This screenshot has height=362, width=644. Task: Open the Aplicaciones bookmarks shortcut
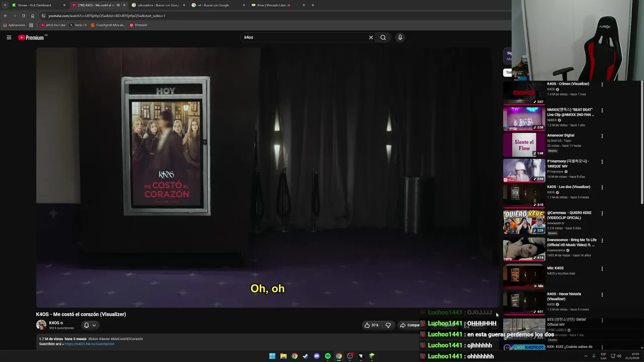click(x=14, y=25)
